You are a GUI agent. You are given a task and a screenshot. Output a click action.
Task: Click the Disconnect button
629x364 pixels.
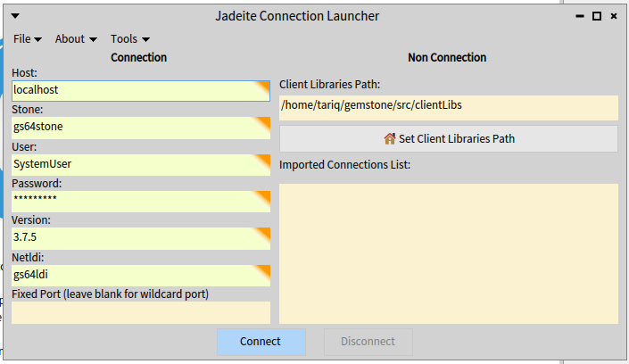click(368, 342)
